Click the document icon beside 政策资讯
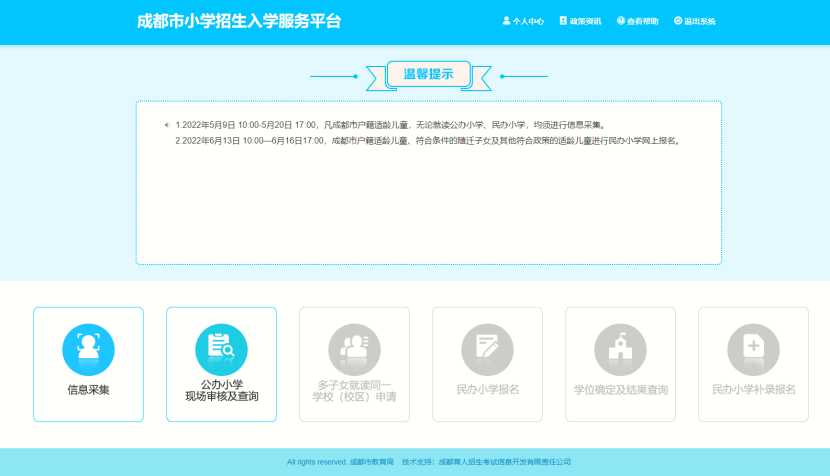 pyautogui.click(x=563, y=21)
